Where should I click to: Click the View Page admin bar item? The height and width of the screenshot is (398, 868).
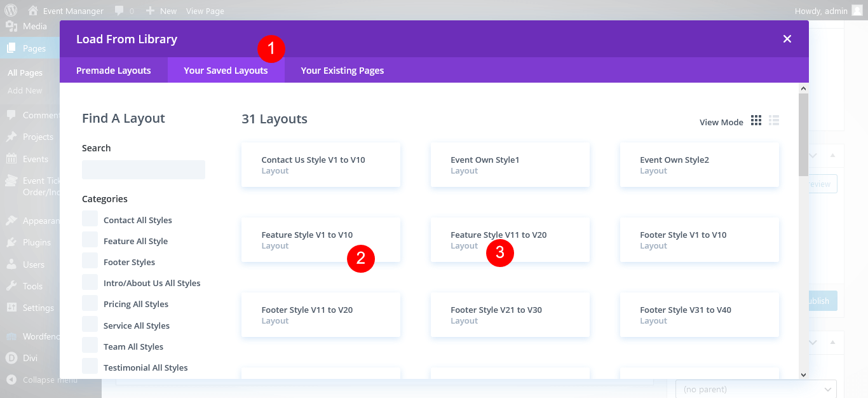(205, 11)
